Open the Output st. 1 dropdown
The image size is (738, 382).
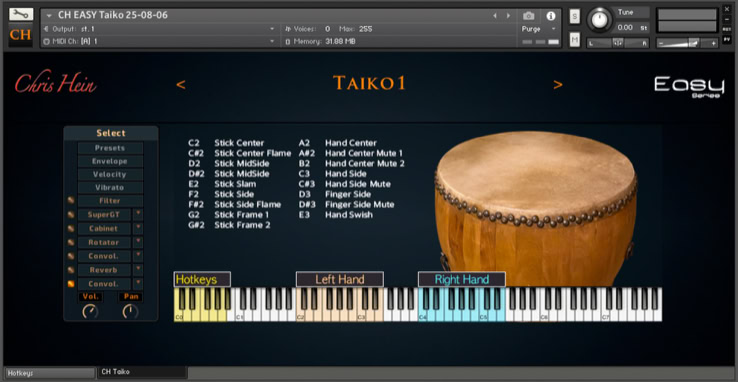[x=159, y=29]
